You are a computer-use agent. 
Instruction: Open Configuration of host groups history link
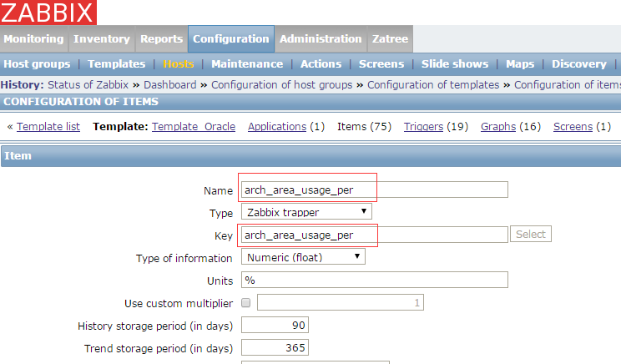pyautogui.click(x=281, y=85)
